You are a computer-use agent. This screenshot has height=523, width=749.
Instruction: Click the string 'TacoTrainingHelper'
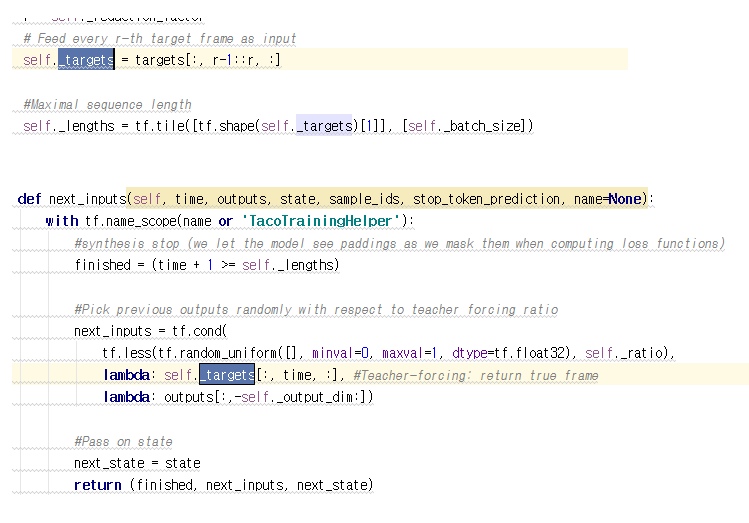pos(321,221)
